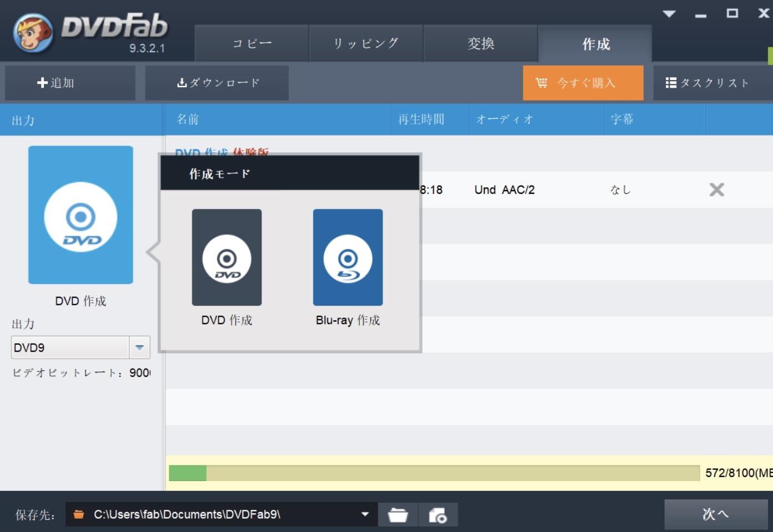
Task: Expand the DVD9 output dropdown arrow
Action: point(139,348)
